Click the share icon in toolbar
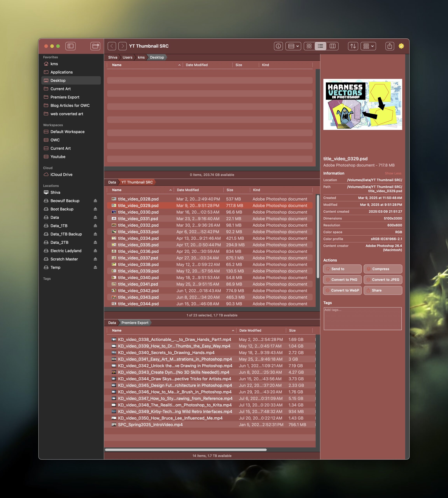The height and width of the screenshot is (498, 448). coord(389,46)
